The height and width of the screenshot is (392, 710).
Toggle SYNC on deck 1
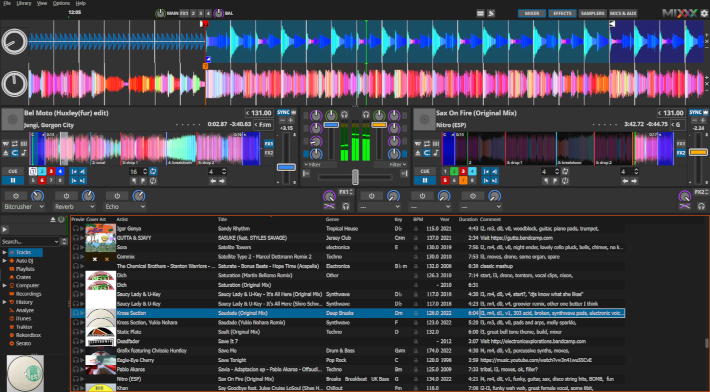283,112
